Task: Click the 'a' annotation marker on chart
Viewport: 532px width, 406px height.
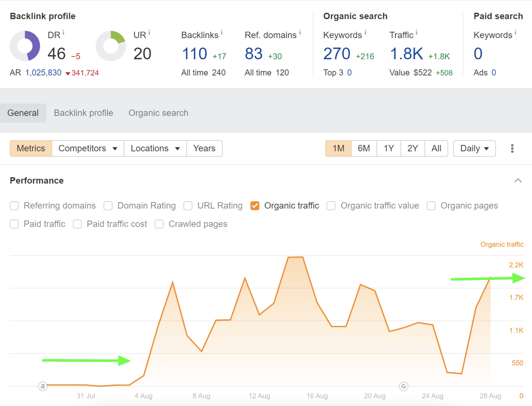Action: coord(43,386)
